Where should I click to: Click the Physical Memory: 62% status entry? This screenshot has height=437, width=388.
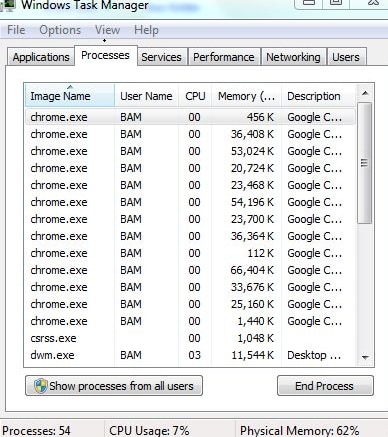click(x=300, y=430)
